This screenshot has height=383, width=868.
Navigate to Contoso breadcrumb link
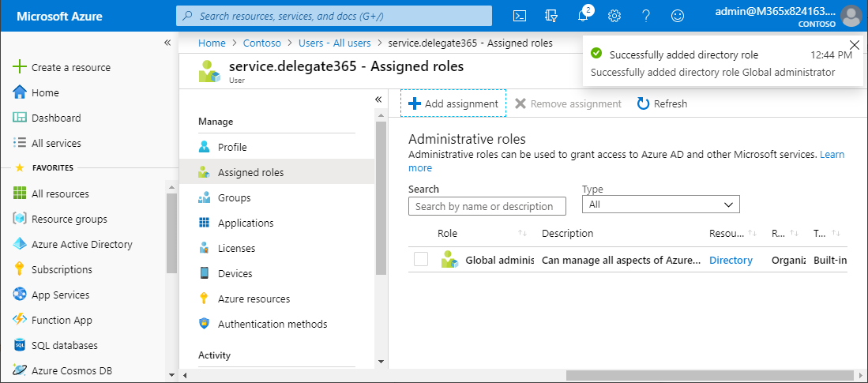tap(261, 43)
